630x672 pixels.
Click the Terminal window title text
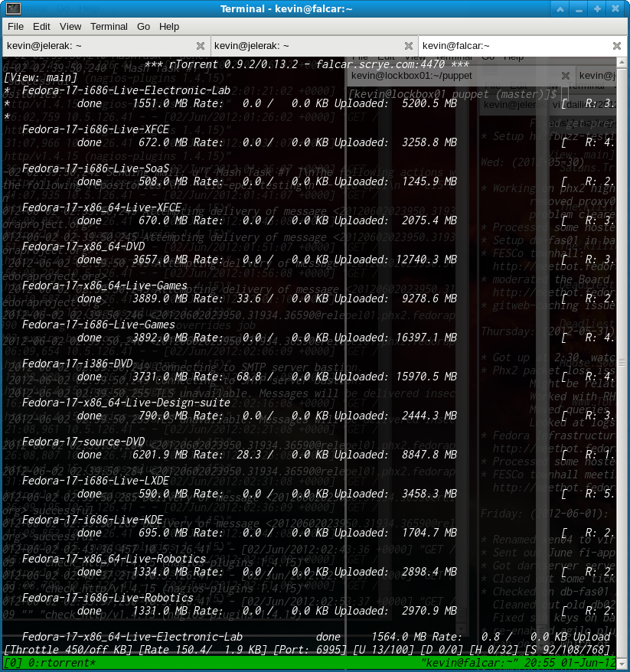coord(286,9)
